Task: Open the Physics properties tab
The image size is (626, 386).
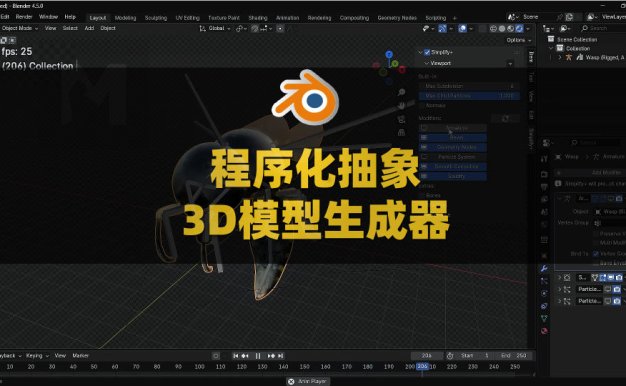Action: (544, 293)
